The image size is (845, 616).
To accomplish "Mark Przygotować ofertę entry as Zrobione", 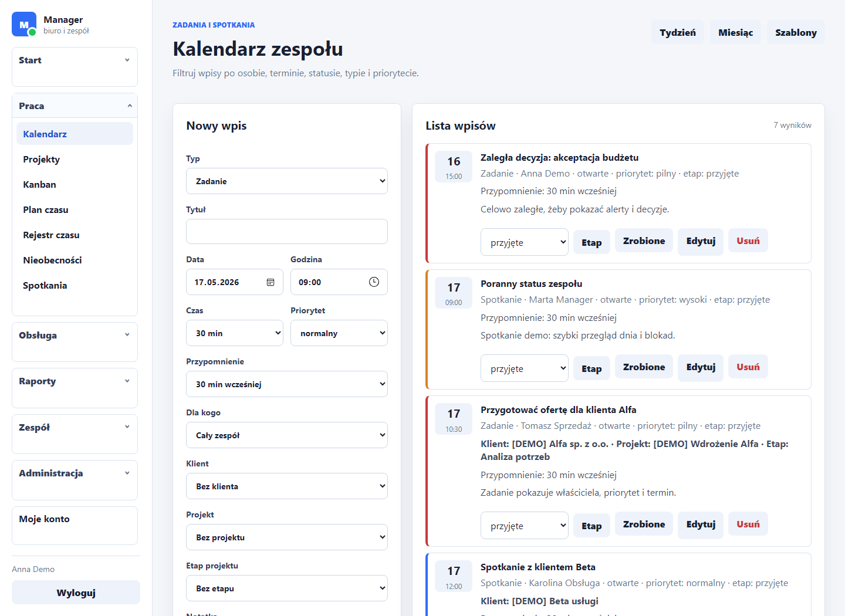I will pyautogui.click(x=644, y=524).
